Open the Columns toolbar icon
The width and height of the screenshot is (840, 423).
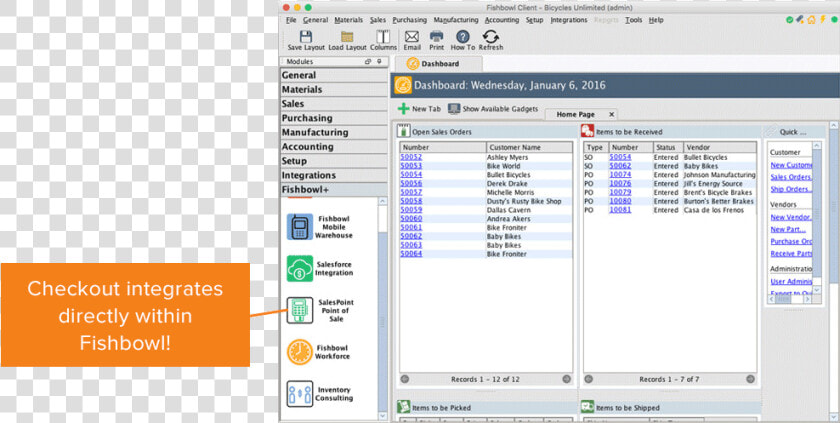click(383, 36)
